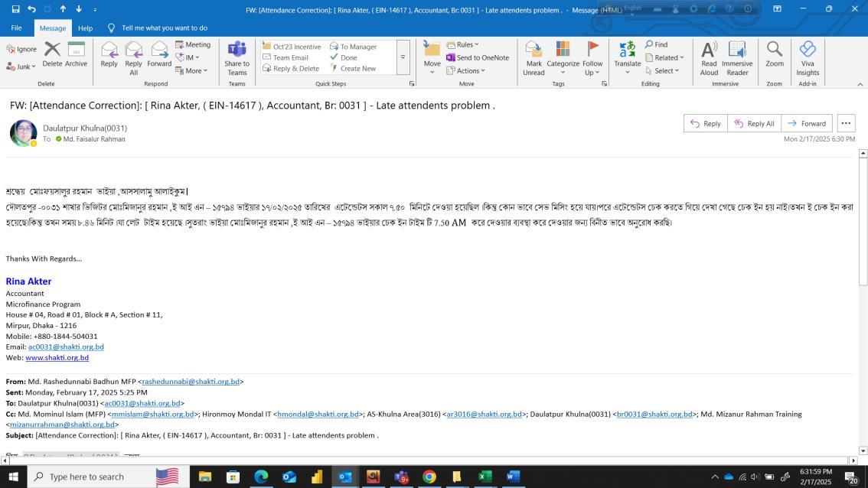868x488 pixels.
Task: Open Microsoft Edge from taskbar
Action: point(261,477)
